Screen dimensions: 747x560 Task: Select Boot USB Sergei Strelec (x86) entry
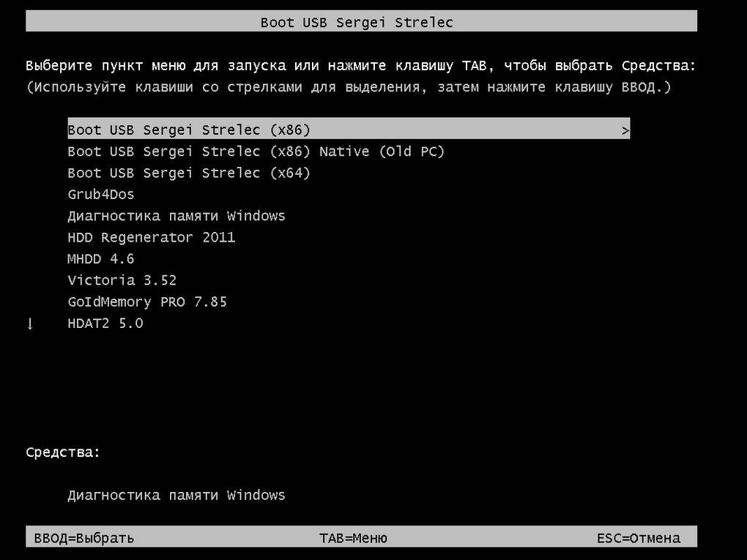point(349,129)
